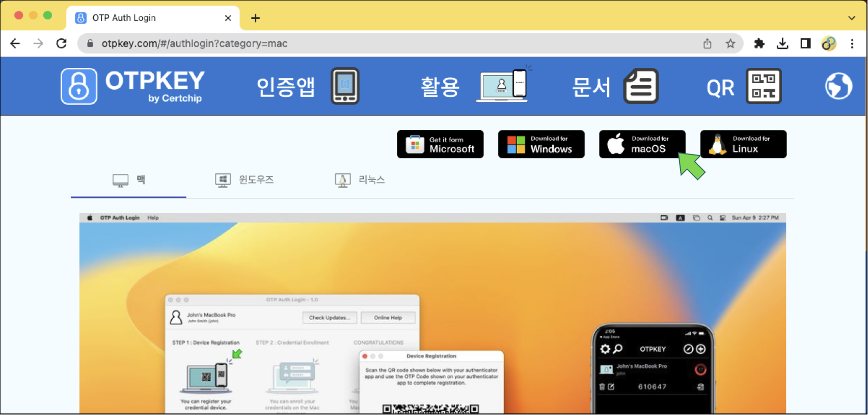This screenshot has width=868, height=415.
Task: Open the globe language selector
Action: (838, 86)
